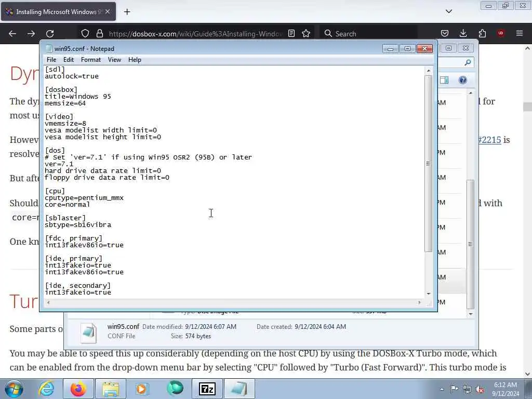Close the Installing Microsoft Windows tab

[107, 11]
